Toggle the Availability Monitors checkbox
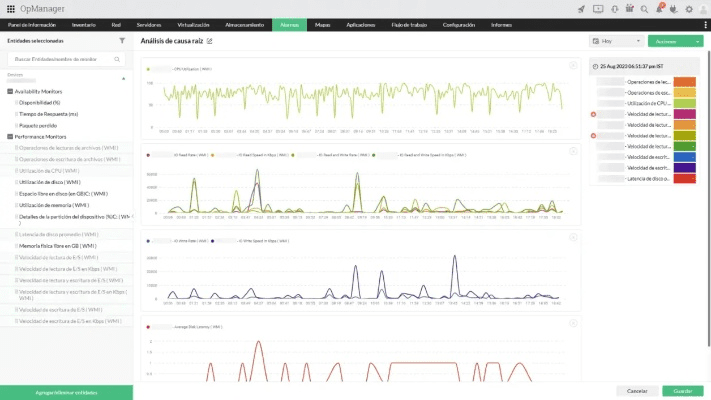The height and width of the screenshot is (400, 711). (10, 91)
